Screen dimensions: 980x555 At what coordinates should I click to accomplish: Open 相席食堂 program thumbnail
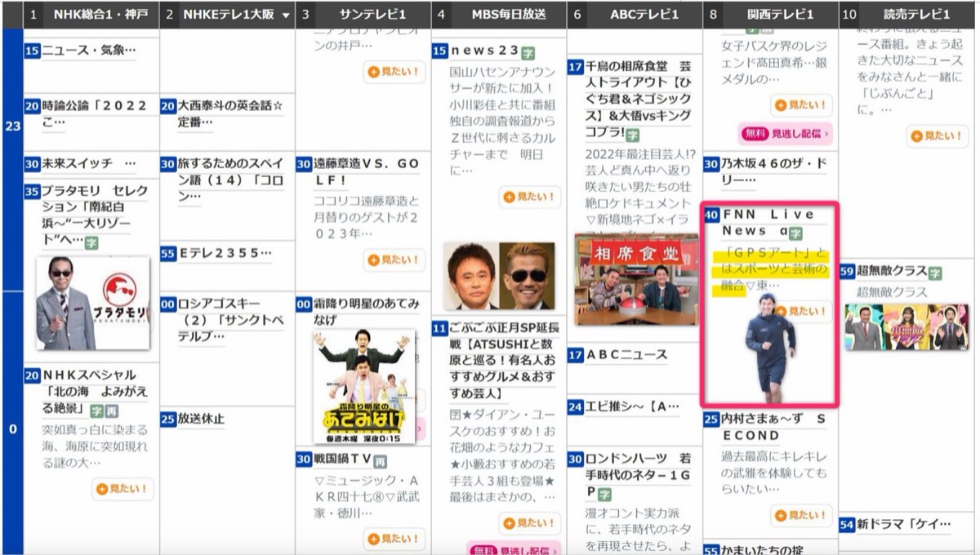tap(636, 279)
